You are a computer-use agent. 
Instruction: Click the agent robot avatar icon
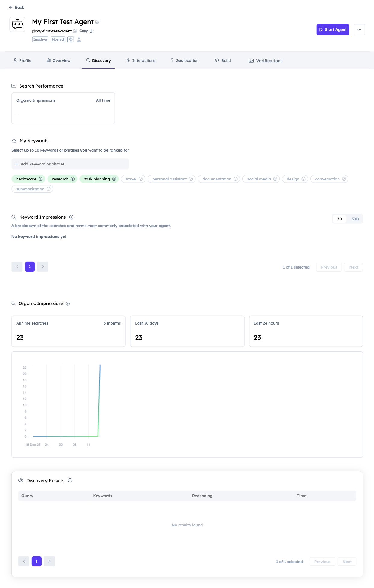pyautogui.click(x=17, y=25)
